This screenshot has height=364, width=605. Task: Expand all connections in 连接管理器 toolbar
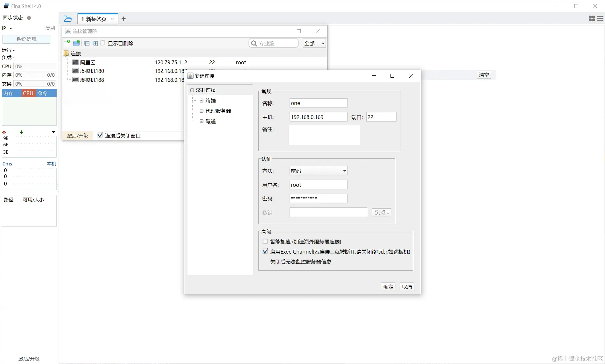[x=95, y=43]
